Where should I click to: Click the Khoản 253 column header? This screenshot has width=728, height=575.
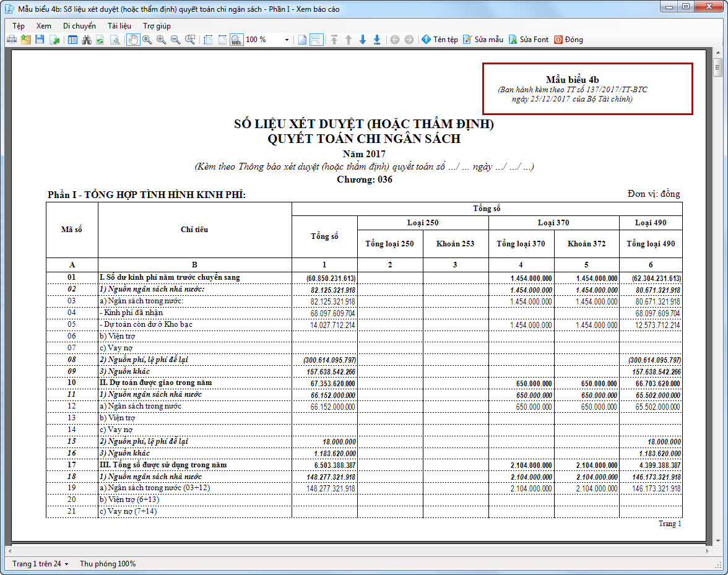tap(456, 244)
